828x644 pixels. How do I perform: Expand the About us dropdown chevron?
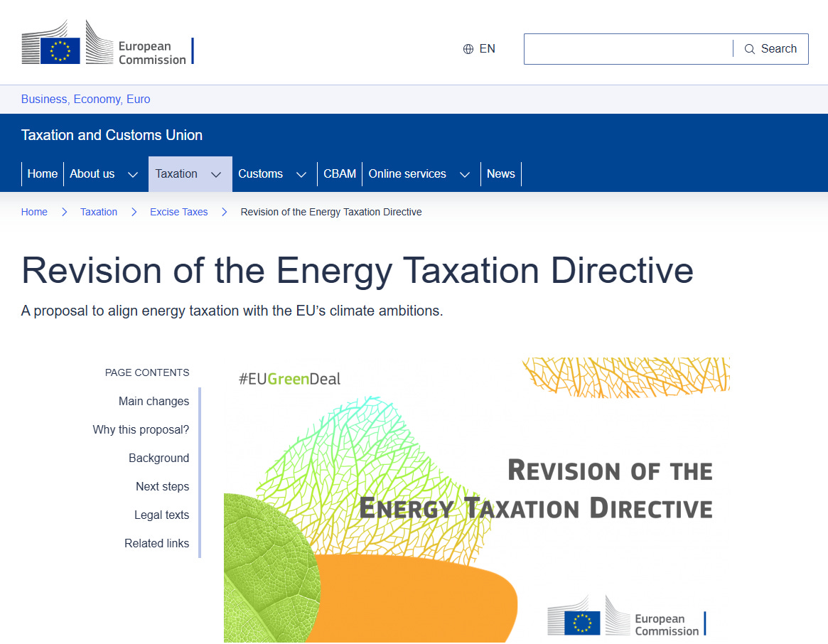[x=133, y=174]
